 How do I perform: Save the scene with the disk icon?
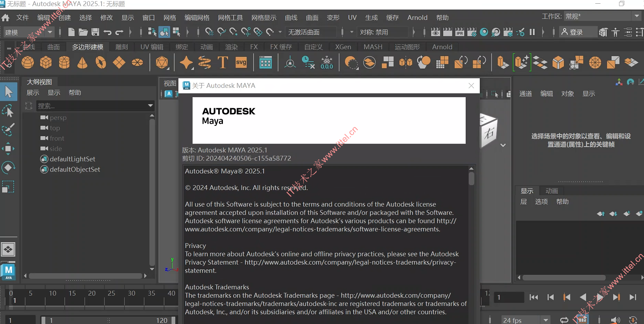click(95, 32)
